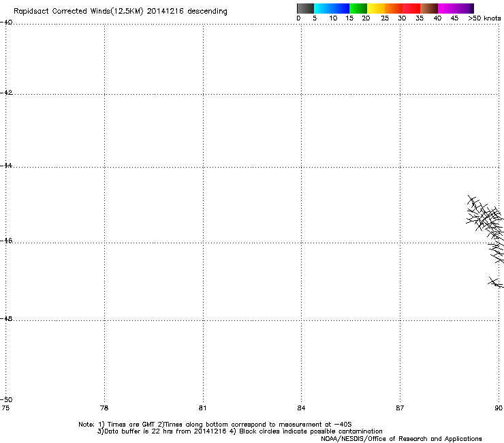Click the longitude label 84
504x443 pixels.
[301, 408]
